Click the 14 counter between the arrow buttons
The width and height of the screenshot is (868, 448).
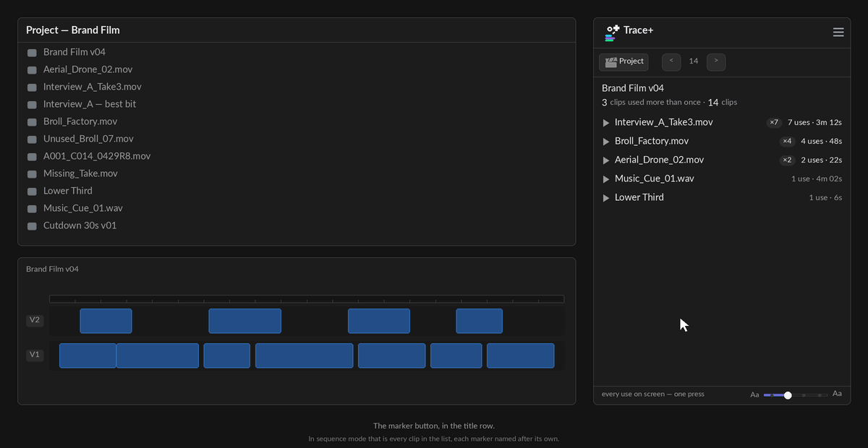click(694, 61)
